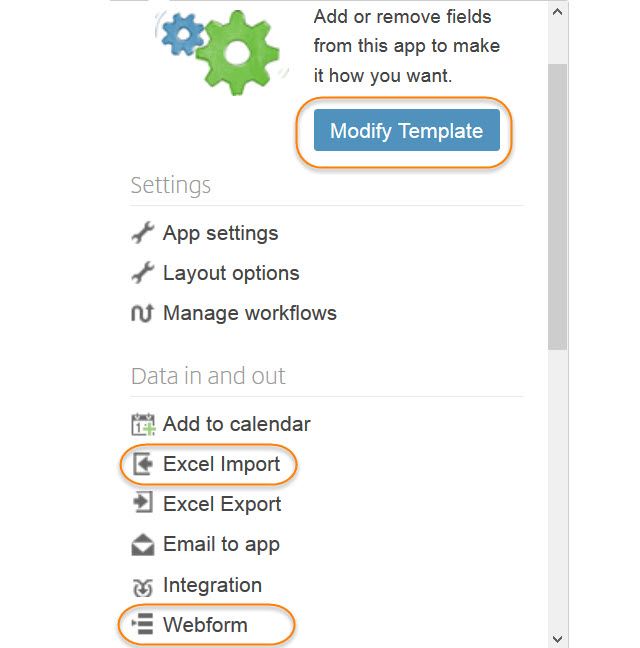Click the Excel Import arrow icon
Screen dimensions: 640x648
[x=143, y=464]
